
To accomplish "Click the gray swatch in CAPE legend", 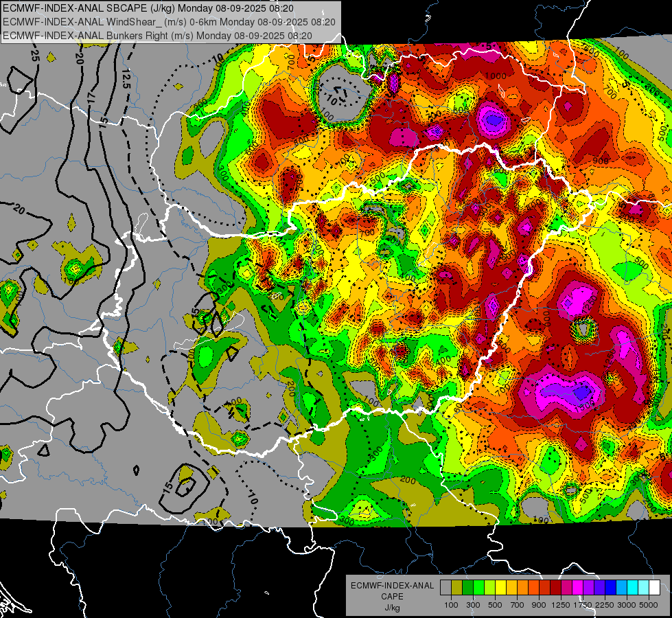I will point(445,587).
